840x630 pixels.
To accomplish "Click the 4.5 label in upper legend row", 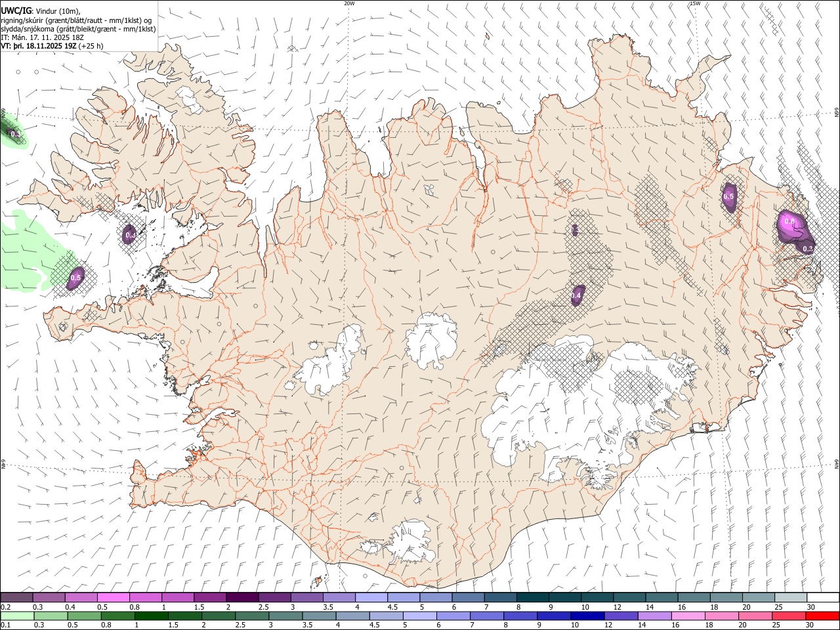I will 392,607.
